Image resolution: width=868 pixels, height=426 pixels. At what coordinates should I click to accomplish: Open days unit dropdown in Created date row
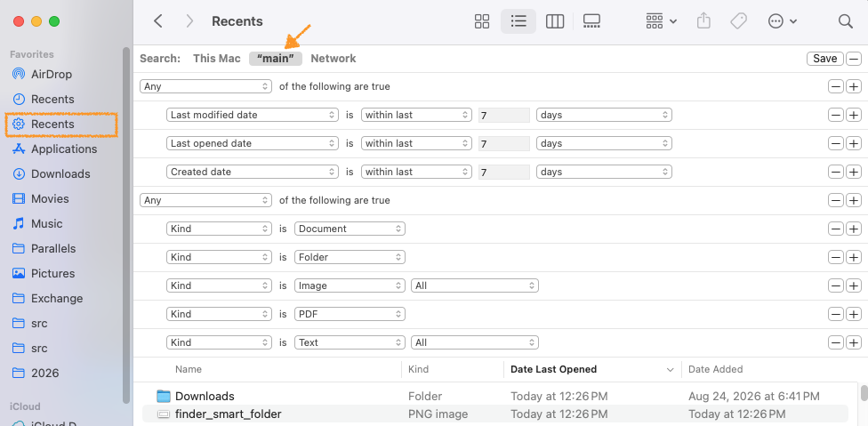pos(604,172)
